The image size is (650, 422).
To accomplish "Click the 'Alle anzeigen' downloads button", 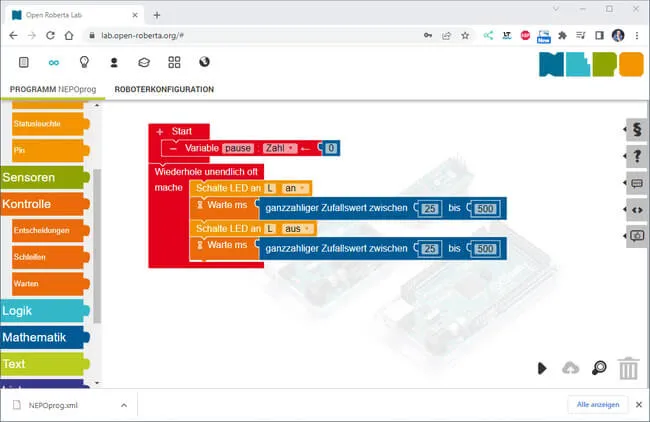I will (x=598, y=405).
